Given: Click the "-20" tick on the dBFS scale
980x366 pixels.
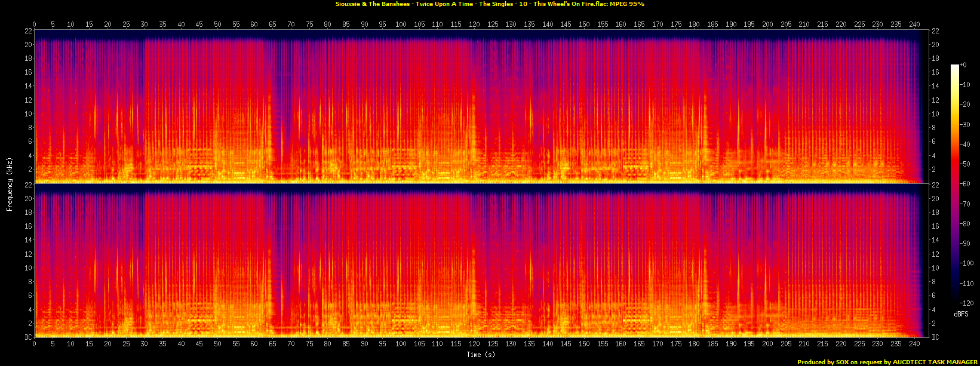Looking at the screenshot, I should pos(964,104).
